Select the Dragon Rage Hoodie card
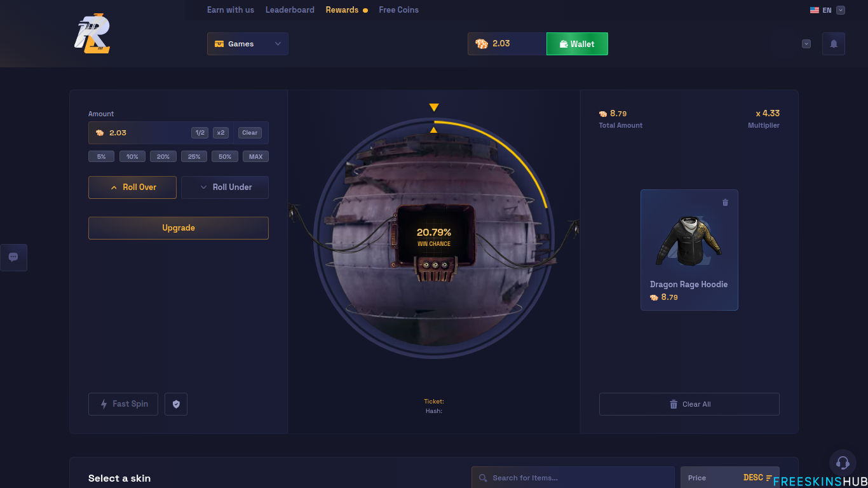 [689, 250]
